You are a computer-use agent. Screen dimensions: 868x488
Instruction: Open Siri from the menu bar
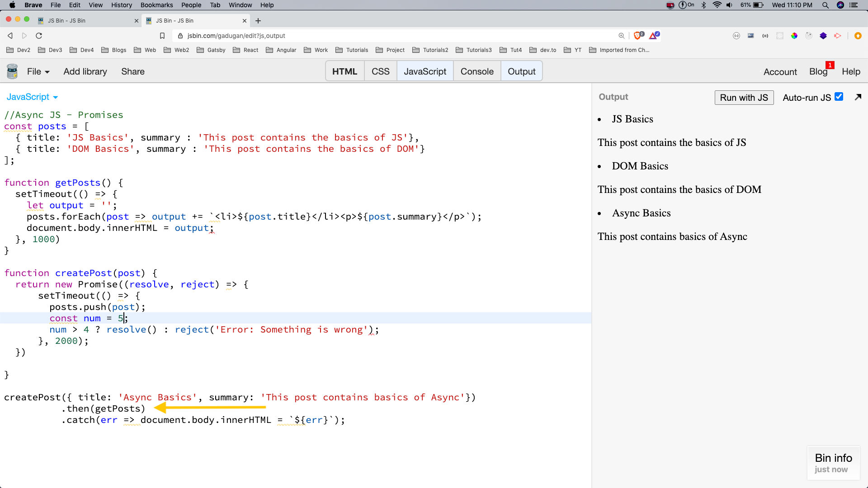(x=840, y=5)
